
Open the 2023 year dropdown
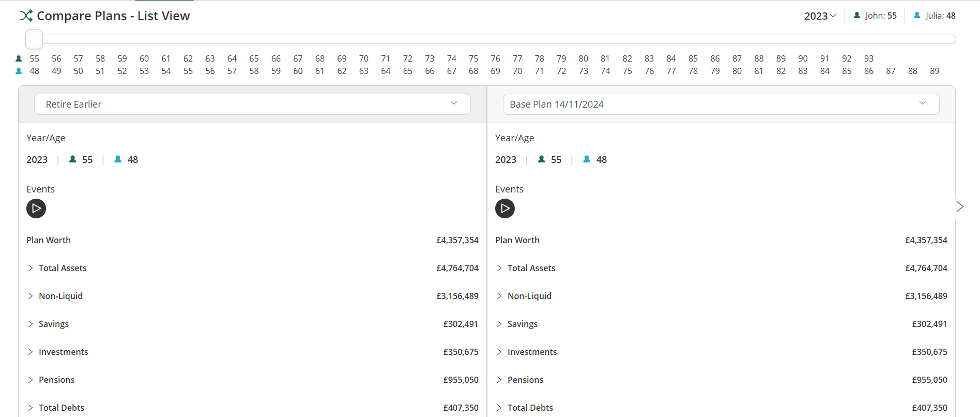(x=820, y=16)
